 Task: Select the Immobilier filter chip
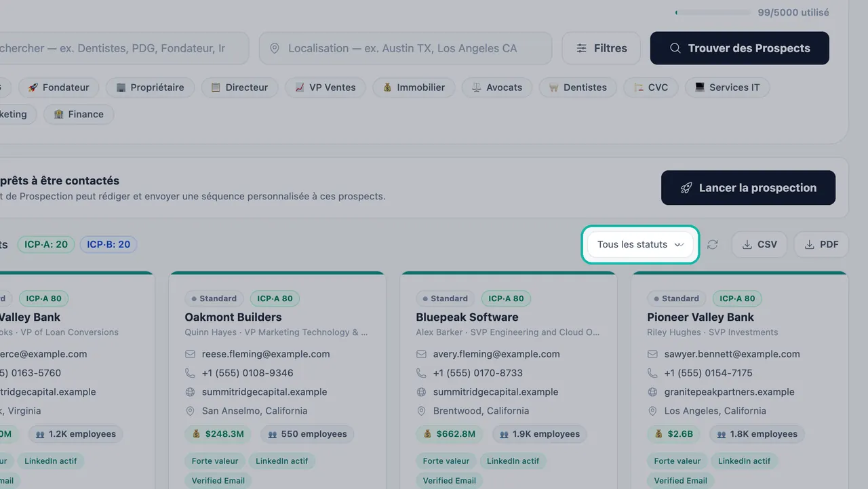pos(414,87)
